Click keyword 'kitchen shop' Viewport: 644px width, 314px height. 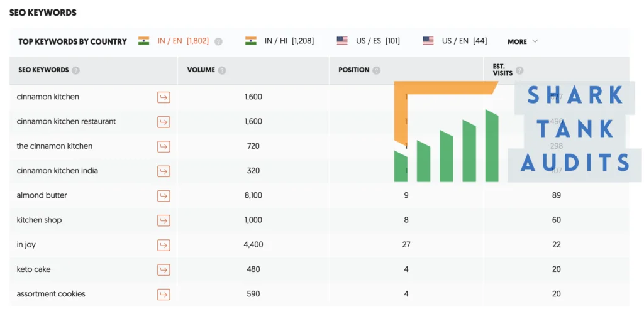point(39,220)
